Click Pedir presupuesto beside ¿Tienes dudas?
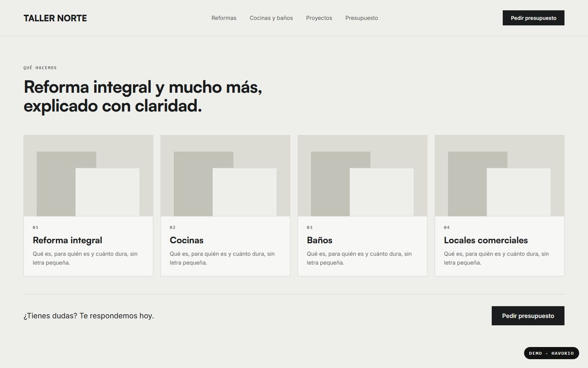The height and width of the screenshot is (368, 588). pyautogui.click(x=528, y=316)
